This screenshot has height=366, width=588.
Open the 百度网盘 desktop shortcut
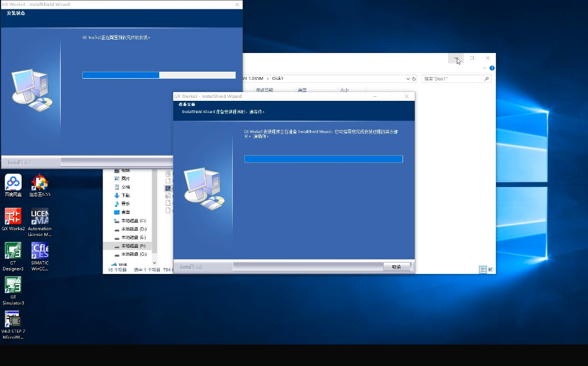tap(13, 185)
